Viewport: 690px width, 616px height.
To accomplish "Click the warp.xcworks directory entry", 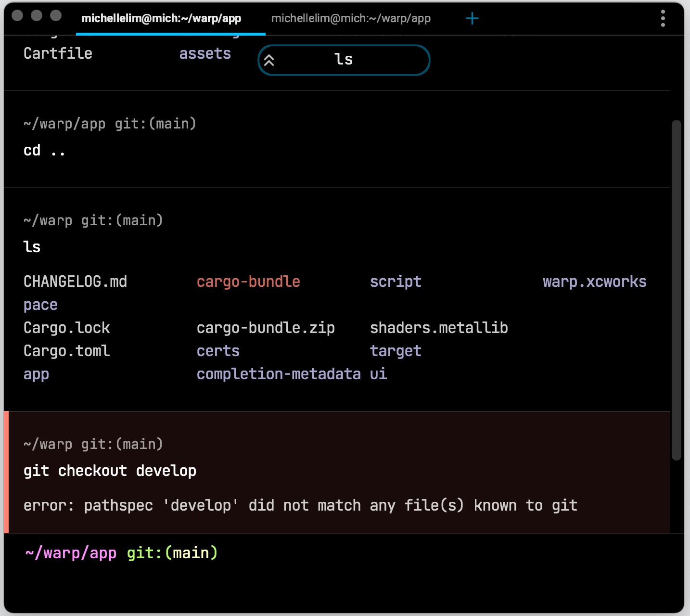I will click(594, 282).
